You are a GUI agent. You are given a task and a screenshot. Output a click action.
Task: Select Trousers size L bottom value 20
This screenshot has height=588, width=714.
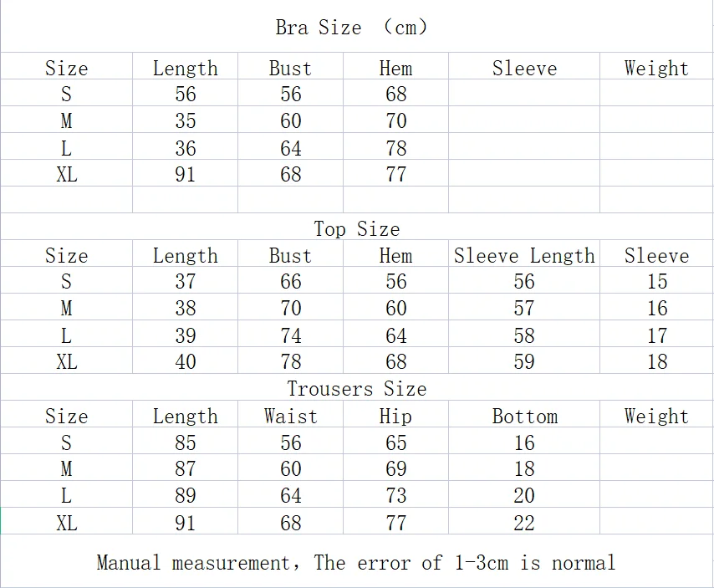click(524, 496)
